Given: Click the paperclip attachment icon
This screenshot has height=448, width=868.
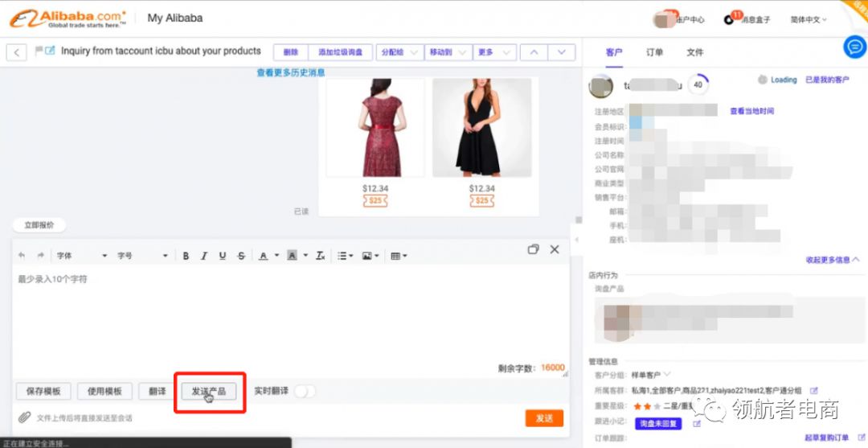Looking at the screenshot, I should [x=25, y=418].
